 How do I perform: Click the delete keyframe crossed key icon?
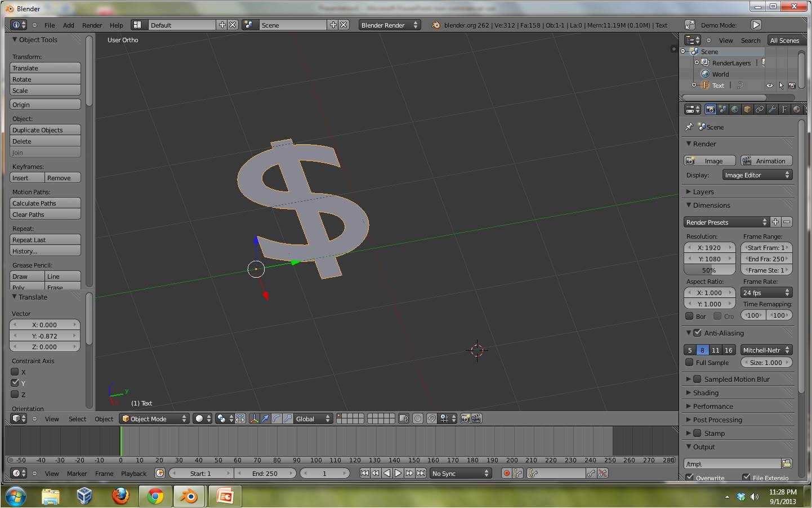[603, 473]
